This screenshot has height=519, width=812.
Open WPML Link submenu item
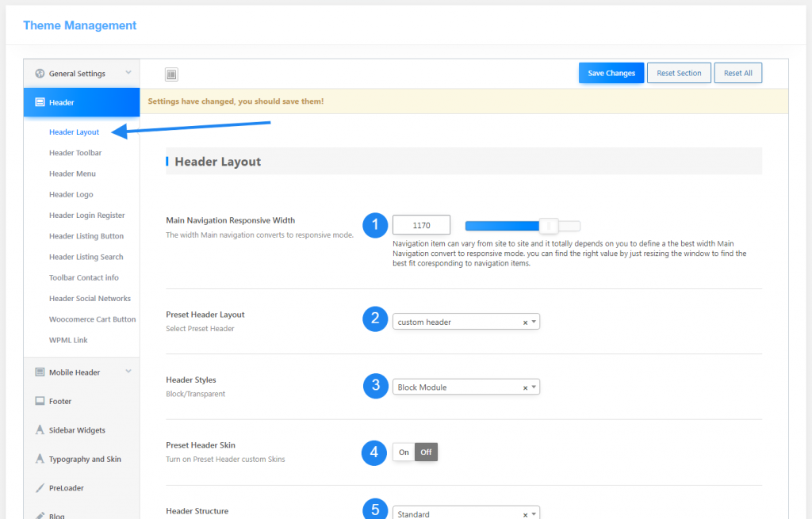68,340
